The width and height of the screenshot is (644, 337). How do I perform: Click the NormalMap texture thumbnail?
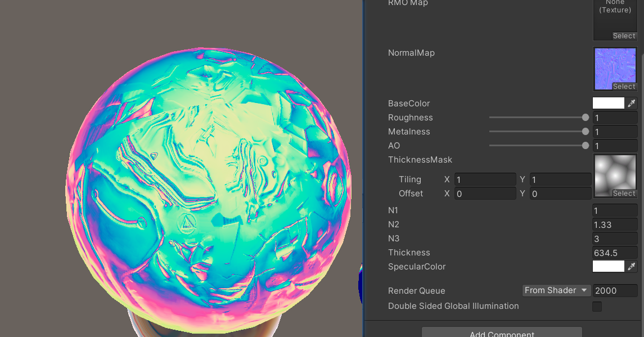click(x=615, y=66)
